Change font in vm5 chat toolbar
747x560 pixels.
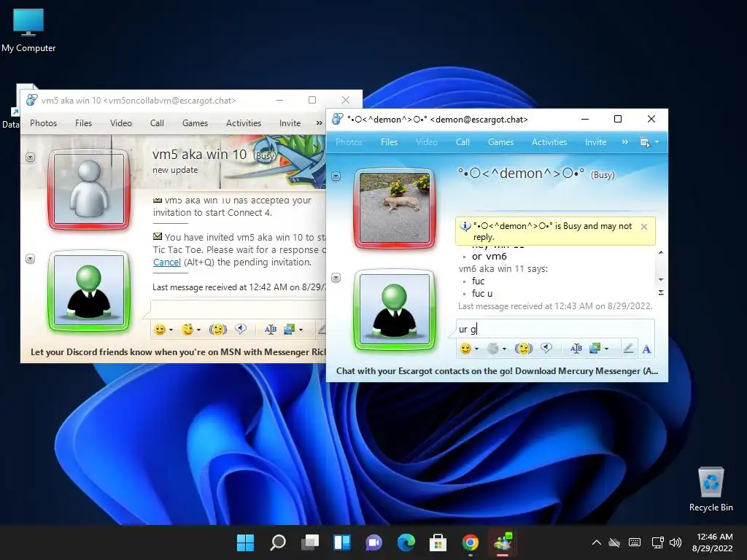click(x=271, y=330)
